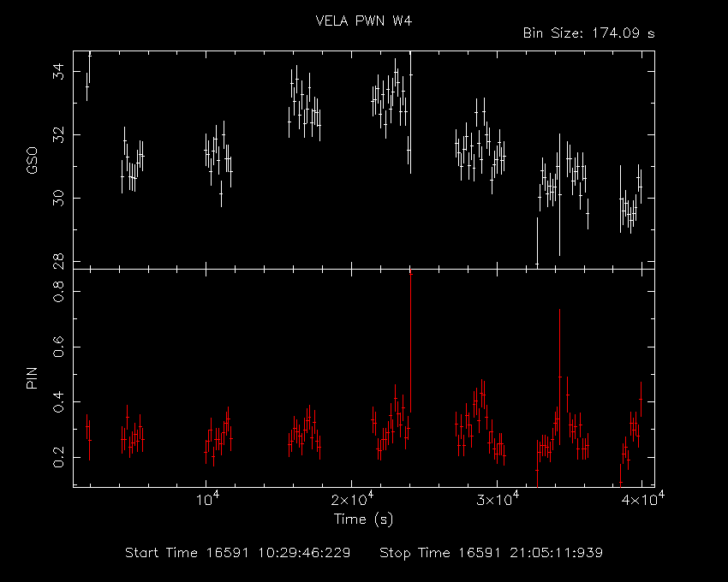Click the PIN axis label
The height and width of the screenshot is (582, 728).
[x=32, y=377]
